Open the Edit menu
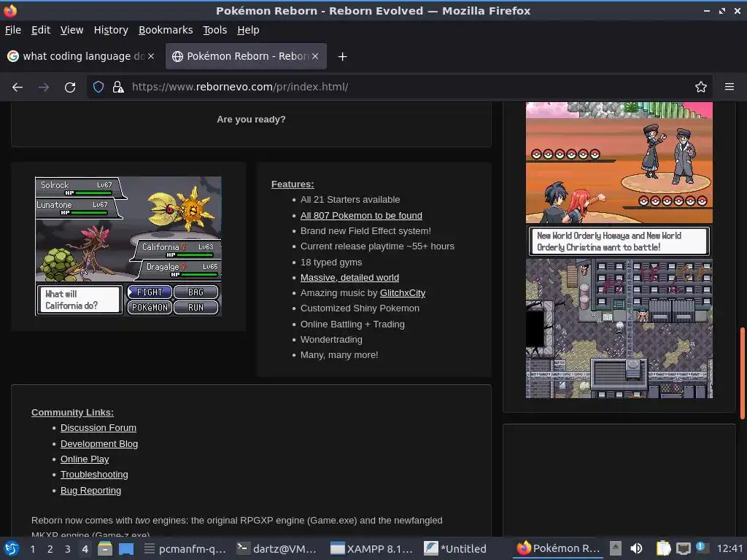The image size is (747, 560). point(41,30)
